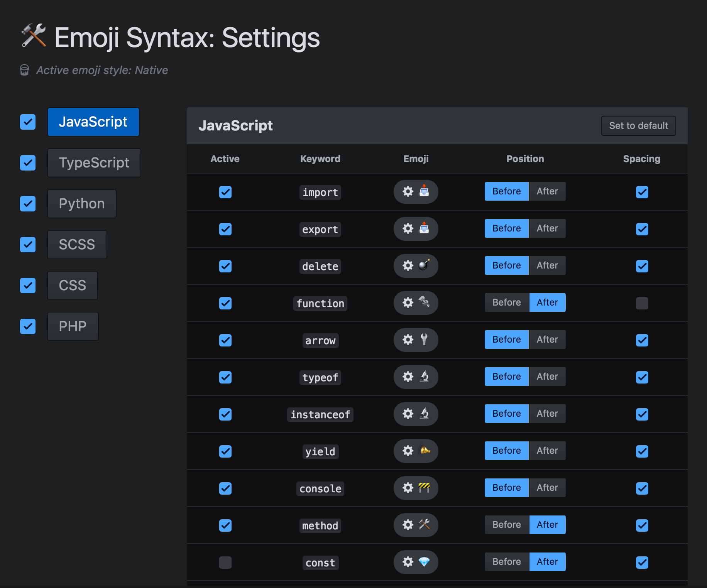Viewport: 707px width, 588px height.
Task: Disable Spacing for the console row
Action: click(x=642, y=488)
